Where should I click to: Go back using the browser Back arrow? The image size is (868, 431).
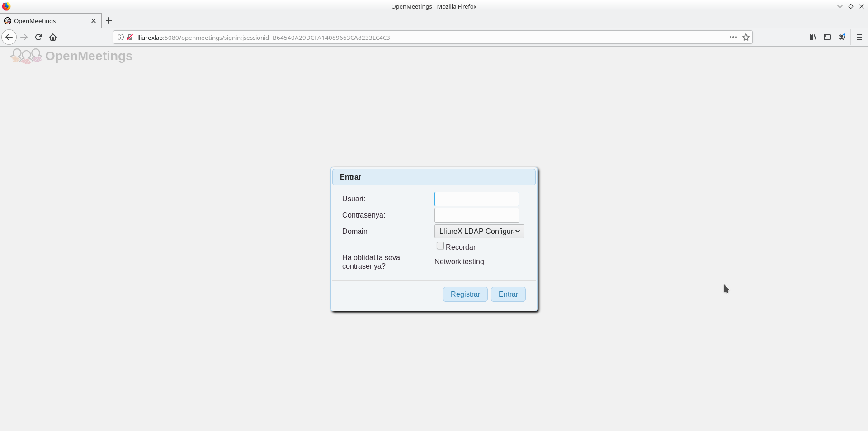[9, 37]
